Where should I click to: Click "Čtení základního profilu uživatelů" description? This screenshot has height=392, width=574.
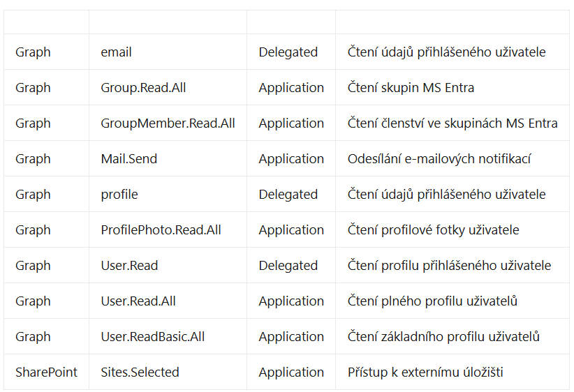[443, 337]
